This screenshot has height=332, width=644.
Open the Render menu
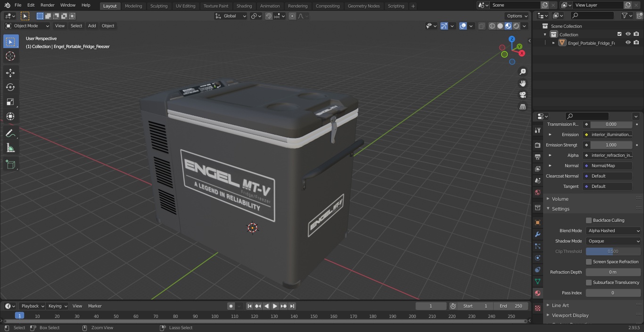click(48, 5)
